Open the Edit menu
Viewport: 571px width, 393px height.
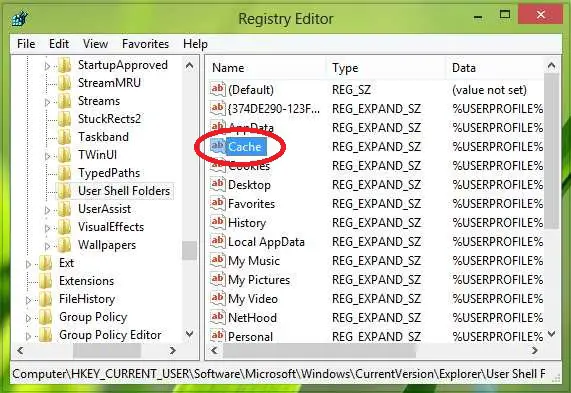(x=59, y=44)
